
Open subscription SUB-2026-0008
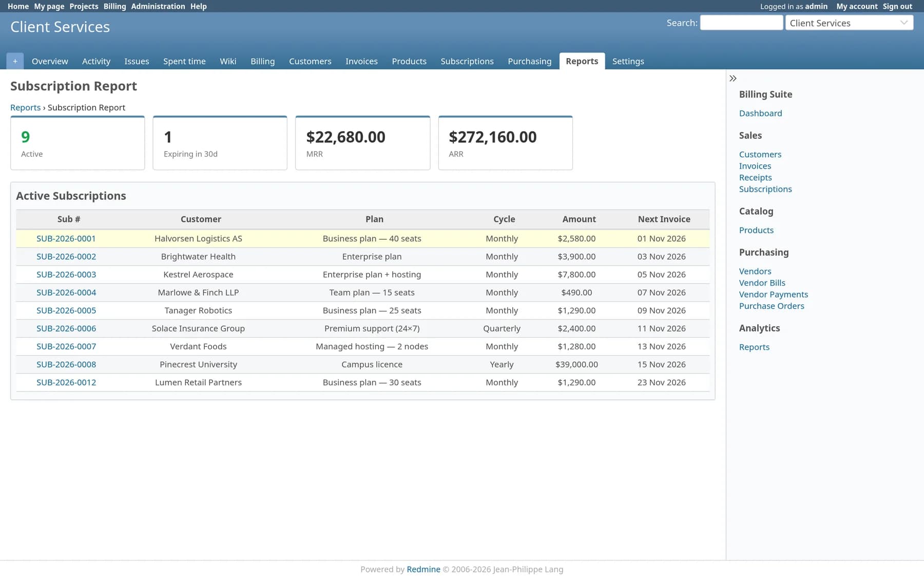coord(66,364)
